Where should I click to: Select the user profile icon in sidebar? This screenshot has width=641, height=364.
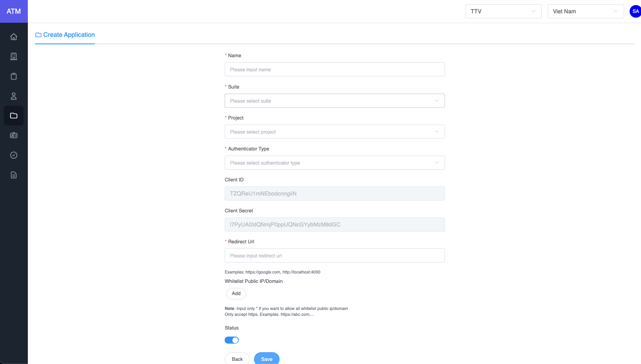[x=14, y=96]
